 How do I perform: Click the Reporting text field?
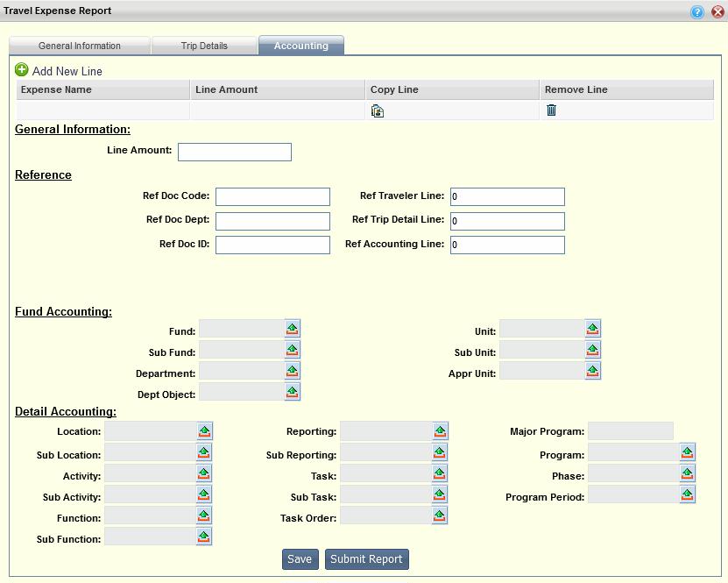[386, 431]
